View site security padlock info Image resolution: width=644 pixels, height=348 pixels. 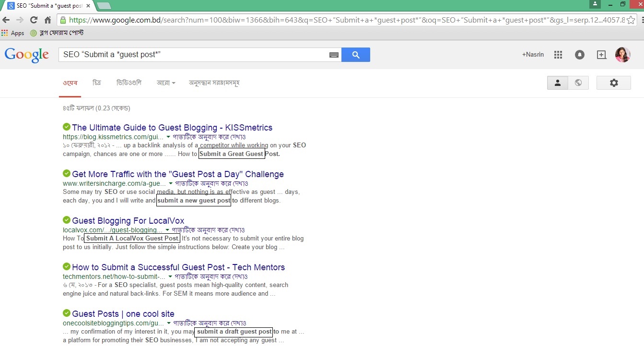[x=62, y=20]
